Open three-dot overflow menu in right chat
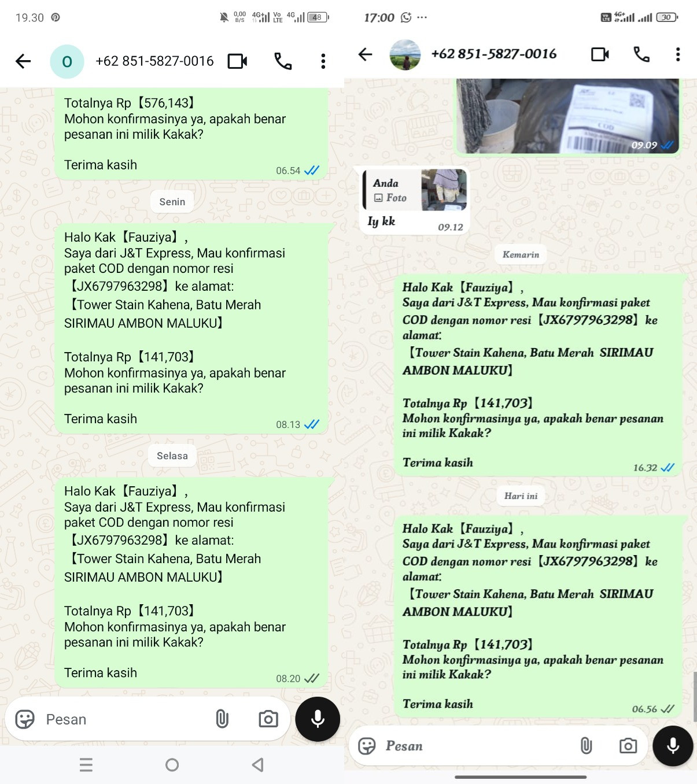This screenshot has height=784, width=697. [x=678, y=54]
